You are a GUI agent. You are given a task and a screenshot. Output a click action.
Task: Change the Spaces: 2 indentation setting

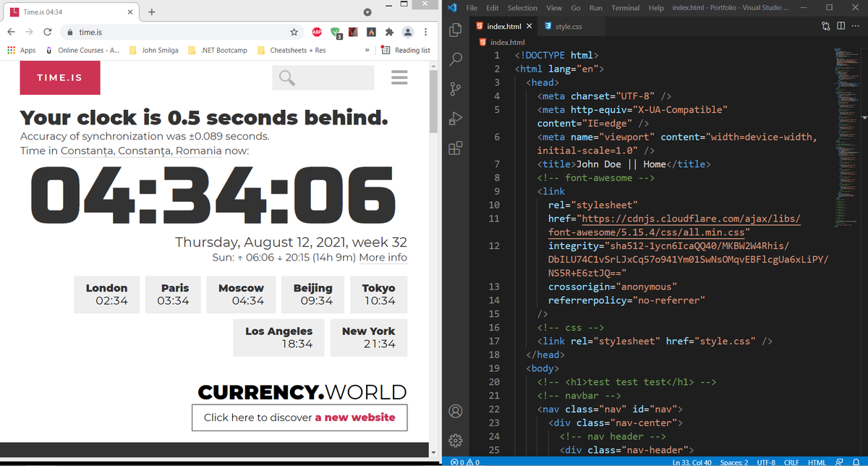734,462
